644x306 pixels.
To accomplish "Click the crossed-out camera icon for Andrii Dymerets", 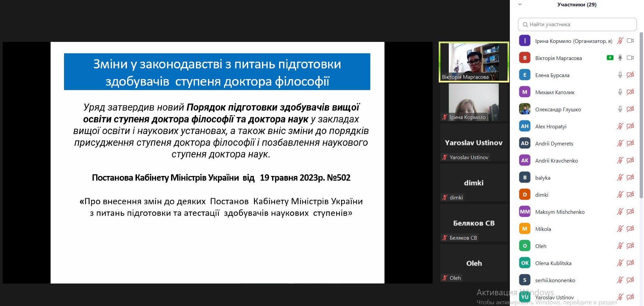I will pyautogui.click(x=630, y=143).
